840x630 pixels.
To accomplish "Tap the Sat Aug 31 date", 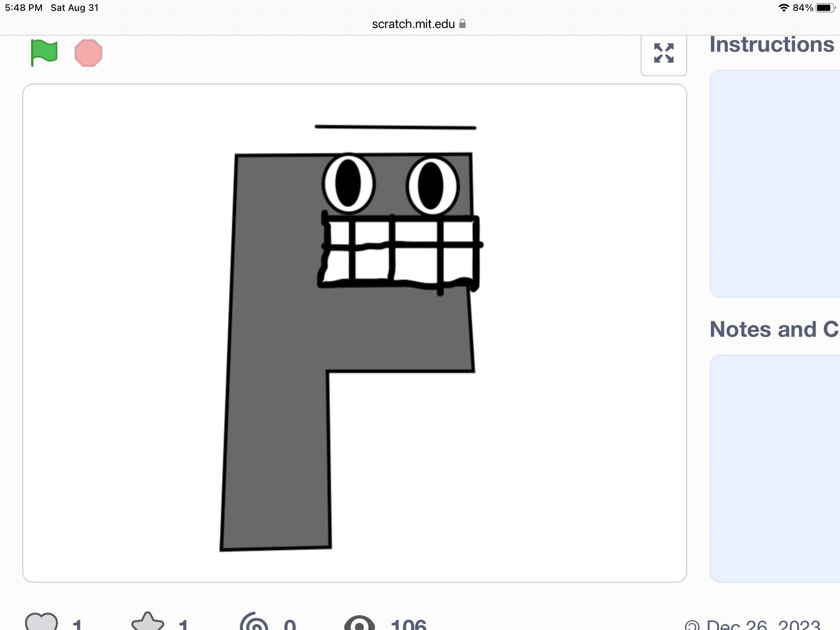I will click(x=75, y=8).
